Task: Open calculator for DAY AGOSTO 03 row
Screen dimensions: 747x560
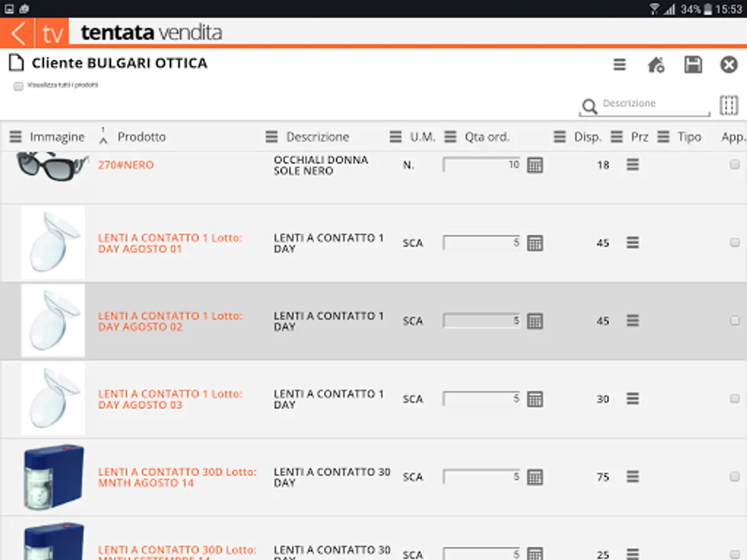Action: click(535, 399)
